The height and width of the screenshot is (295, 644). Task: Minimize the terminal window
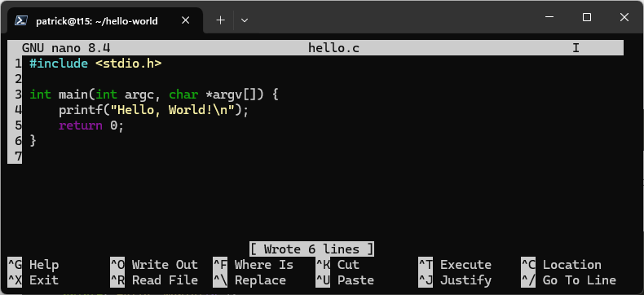click(549, 17)
